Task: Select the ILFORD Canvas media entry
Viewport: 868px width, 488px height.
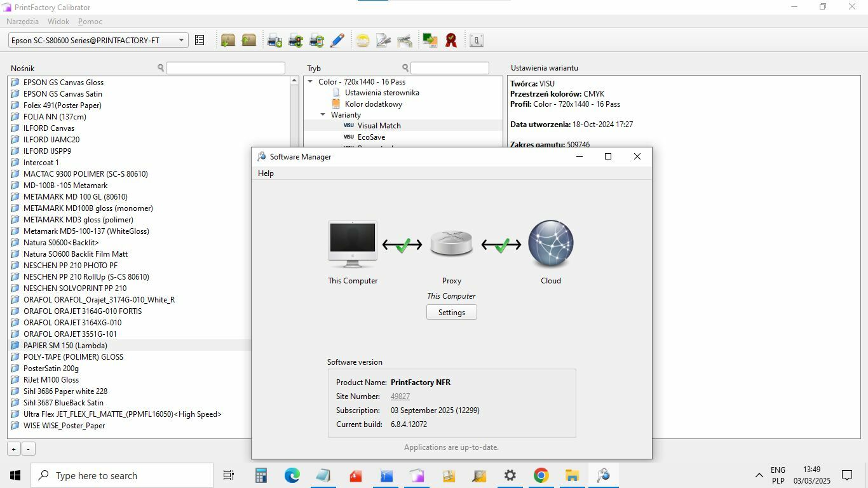Action: click(x=49, y=128)
